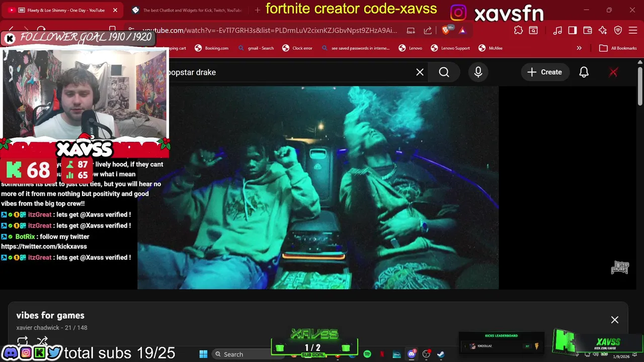
Task: Open the see saved passwords bookmark
Action: pyautogui.click(x=355, y=48)
